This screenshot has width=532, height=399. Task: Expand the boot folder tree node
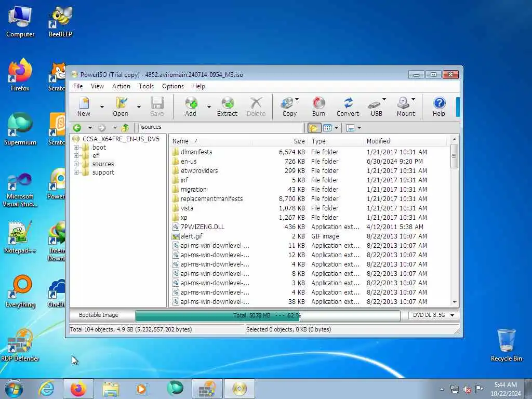(x=76, y=148)
